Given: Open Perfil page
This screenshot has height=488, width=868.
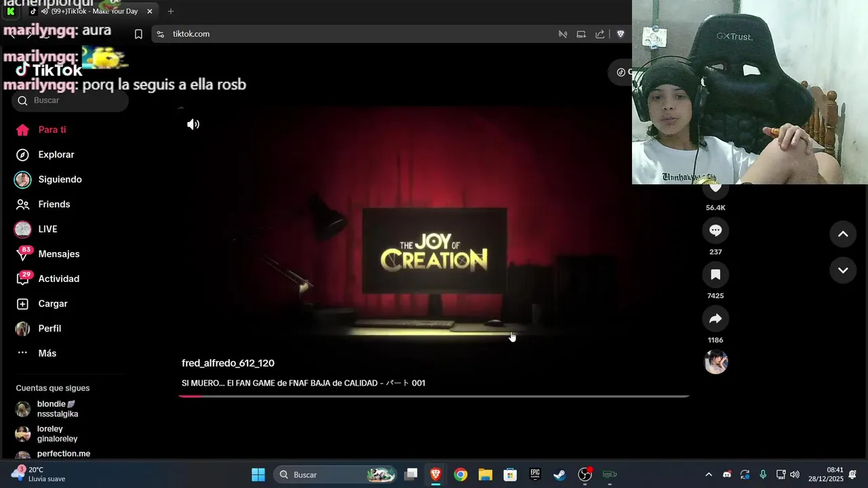Looking at the screenshot, I should (x=39, y=329).
